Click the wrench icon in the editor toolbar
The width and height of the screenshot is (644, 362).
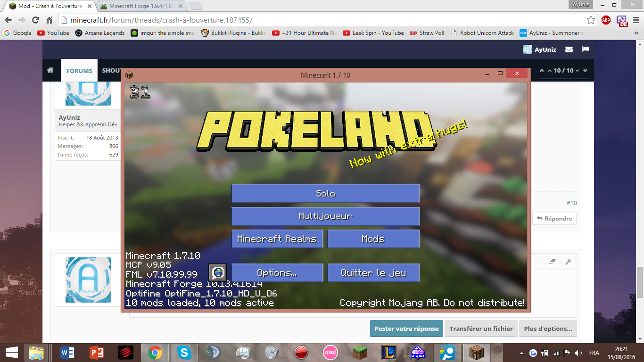tap(568, 262)
